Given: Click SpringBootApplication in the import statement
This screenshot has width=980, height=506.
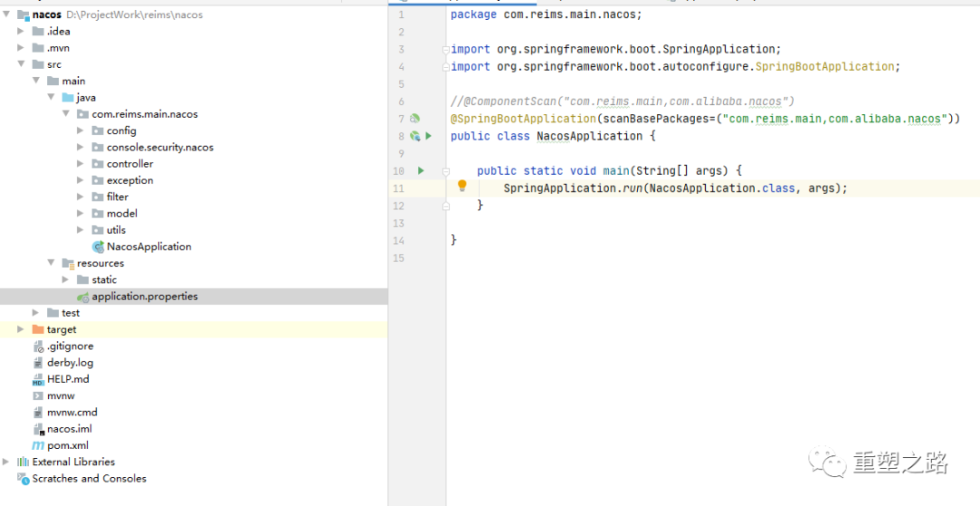Looking at the screenshot, I should pos(825,66).
